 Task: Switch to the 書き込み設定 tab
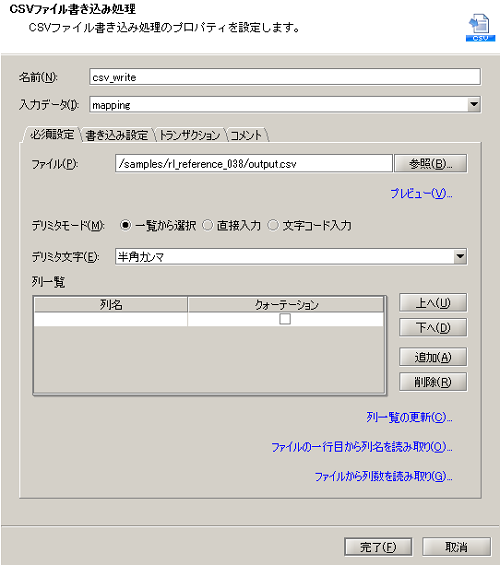point(116,135)
